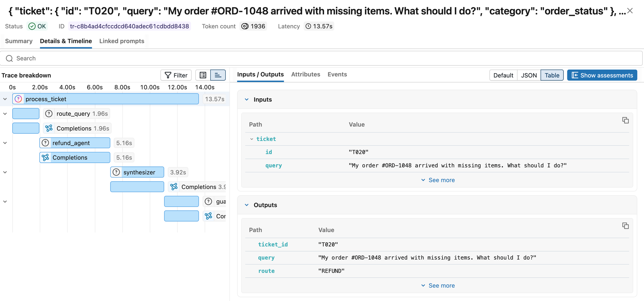644x301 pixels.
Task: Toggle the Show assessments panel
Action: 602,75
